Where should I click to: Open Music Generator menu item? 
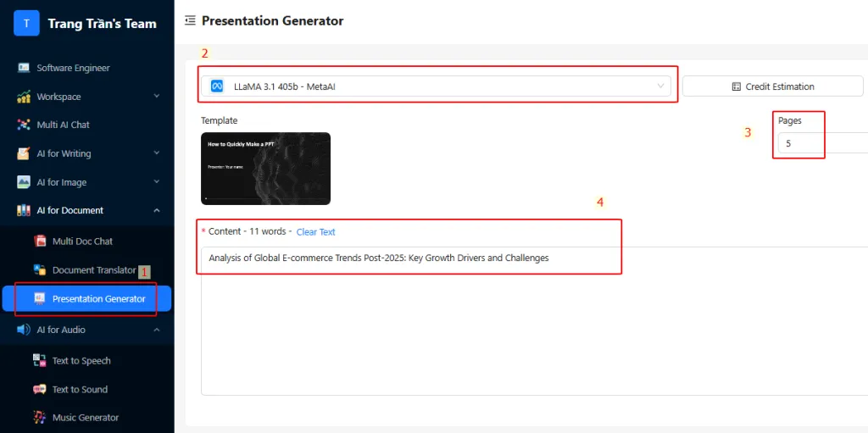click(x=87, y=418)
